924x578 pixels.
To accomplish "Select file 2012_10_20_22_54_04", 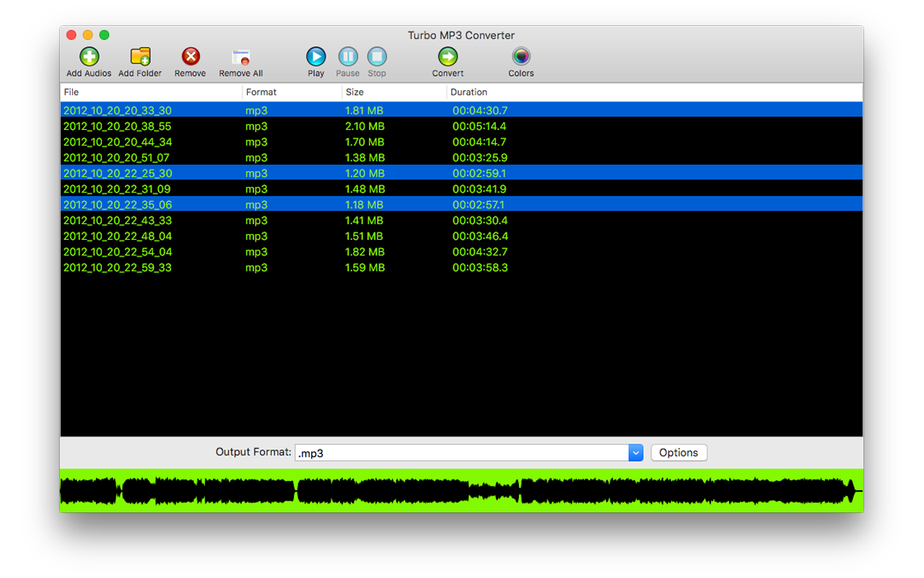I will pyautogui.click(x=118, y=252).
